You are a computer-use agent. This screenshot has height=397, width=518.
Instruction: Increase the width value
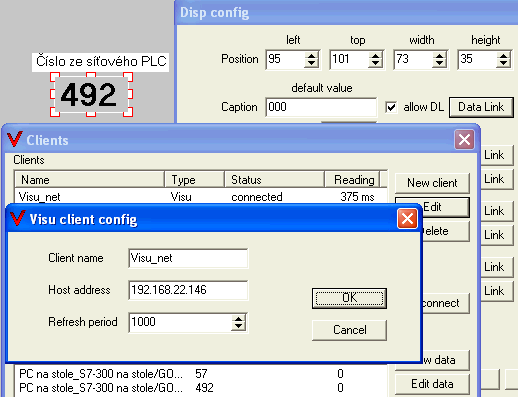click(x=439, y=56)
